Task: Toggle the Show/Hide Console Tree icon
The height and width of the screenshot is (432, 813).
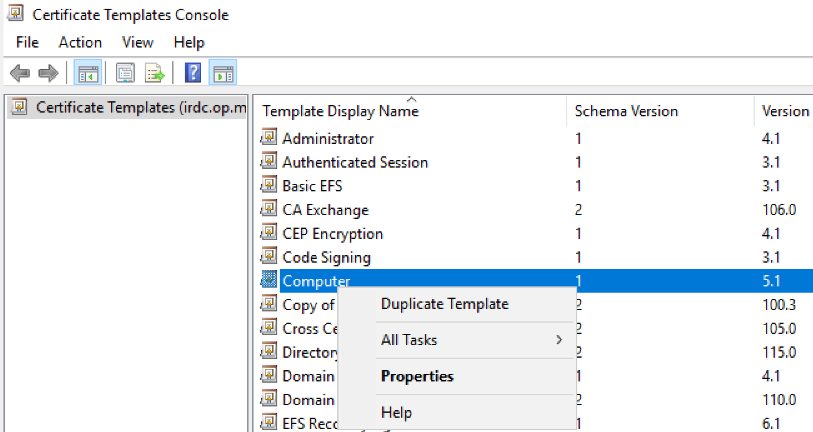Action: coord(88,73)
